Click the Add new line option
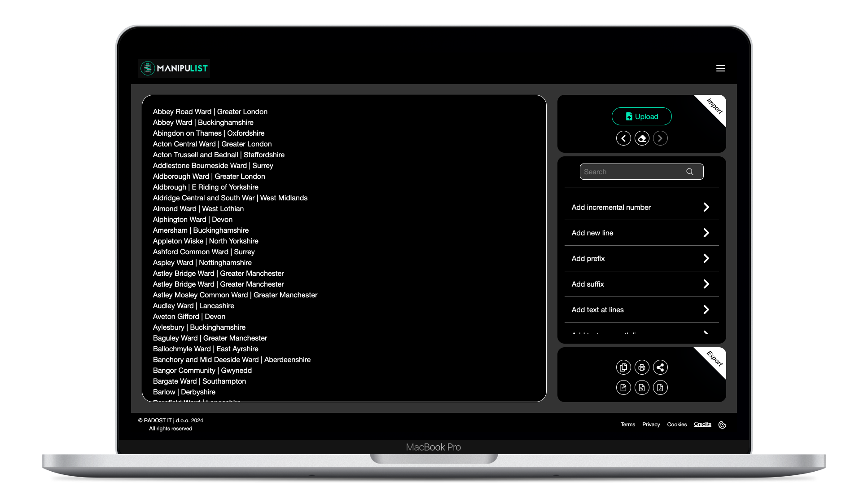 [x=641, y=233]
